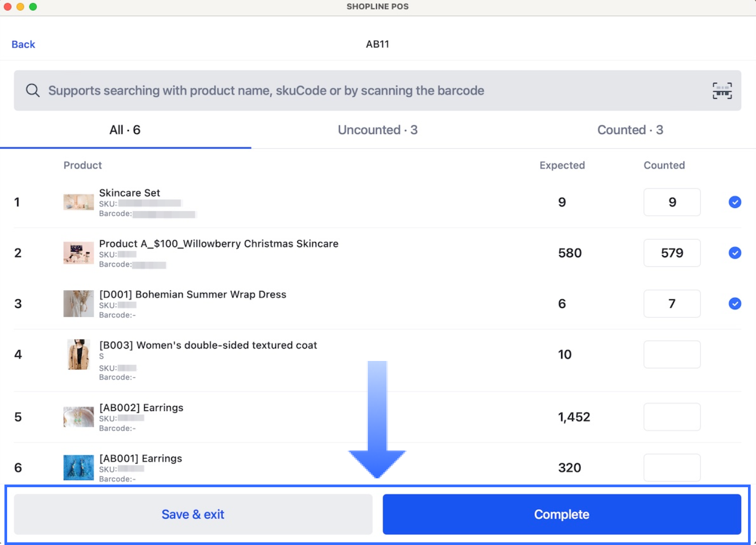756x545 pixels.
Task: Switch to the Counted tab
Action: coord(630,130)
